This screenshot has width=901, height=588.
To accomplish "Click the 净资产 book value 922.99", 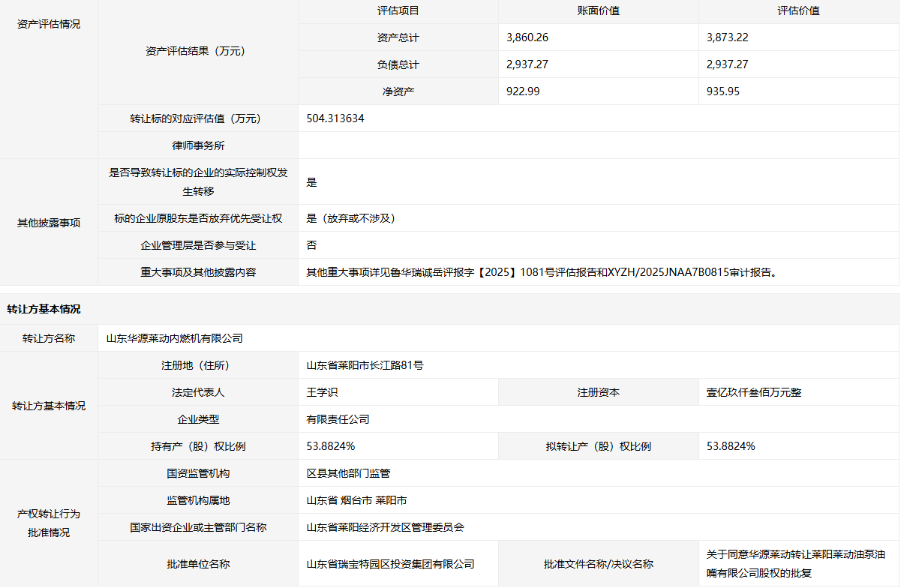I will [523, 91].
